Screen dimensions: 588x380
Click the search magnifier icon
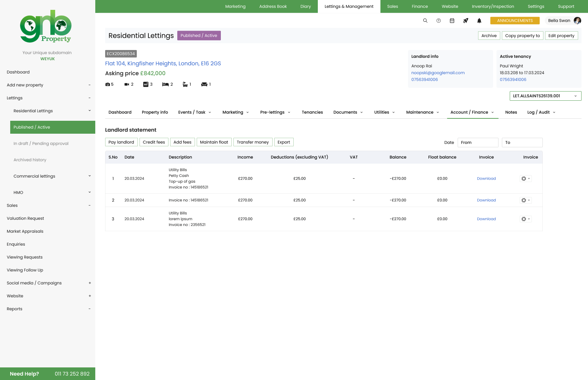[x=425, y=21]
